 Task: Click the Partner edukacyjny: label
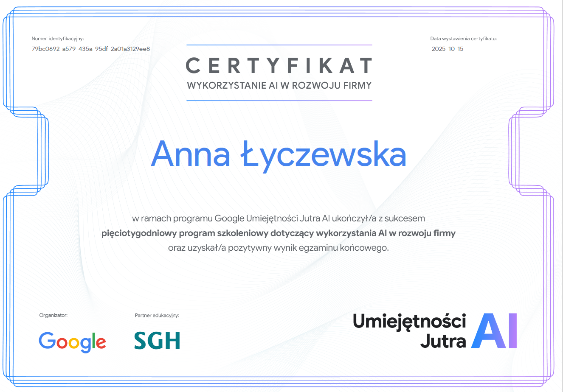(157, 316)
